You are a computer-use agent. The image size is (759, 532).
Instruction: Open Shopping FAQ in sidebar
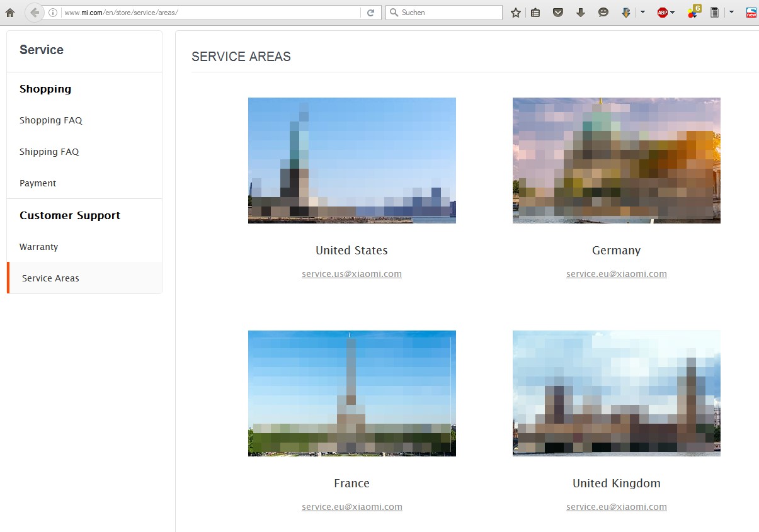51,120
